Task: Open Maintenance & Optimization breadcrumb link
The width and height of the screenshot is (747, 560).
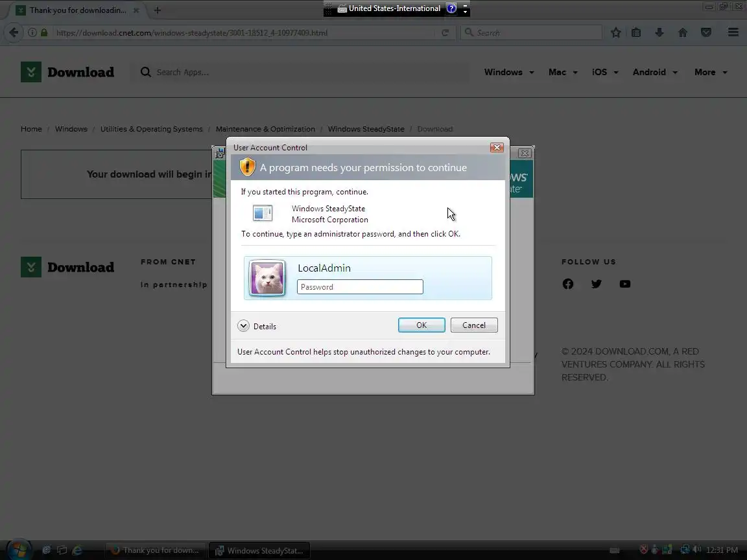Action: pyautogui.click(x=265, y=129)
